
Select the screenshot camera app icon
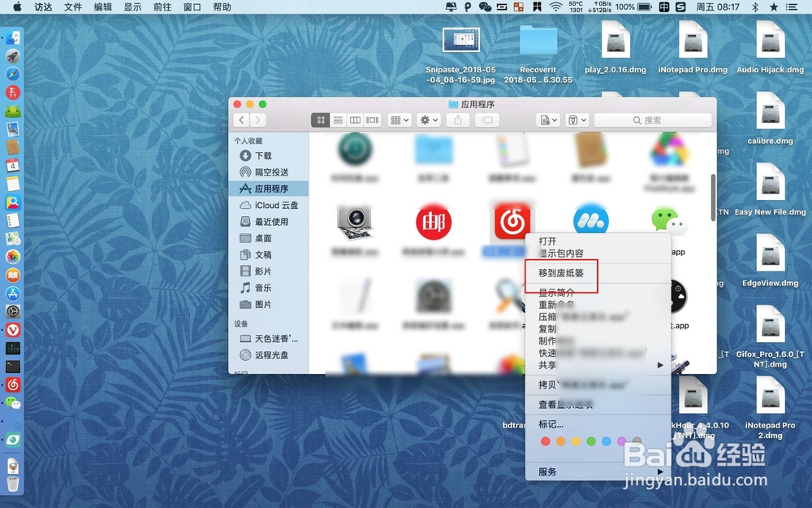(x=355, y=223)
